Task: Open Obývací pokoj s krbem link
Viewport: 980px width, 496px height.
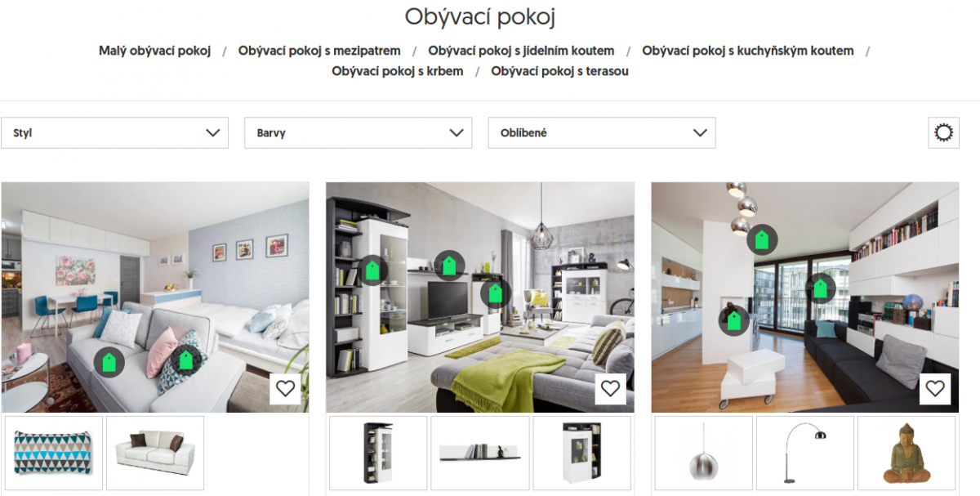Action: click(397, 71)
